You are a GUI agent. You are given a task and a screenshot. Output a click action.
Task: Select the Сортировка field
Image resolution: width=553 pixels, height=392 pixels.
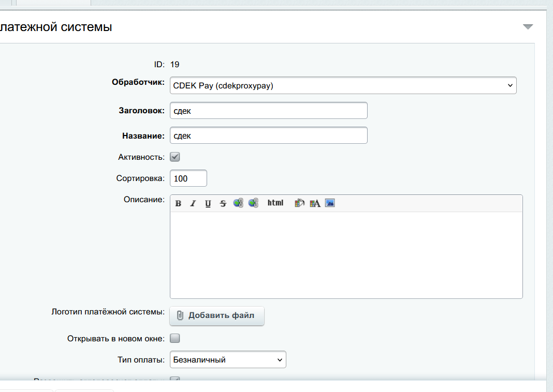(x=188, y=178)
